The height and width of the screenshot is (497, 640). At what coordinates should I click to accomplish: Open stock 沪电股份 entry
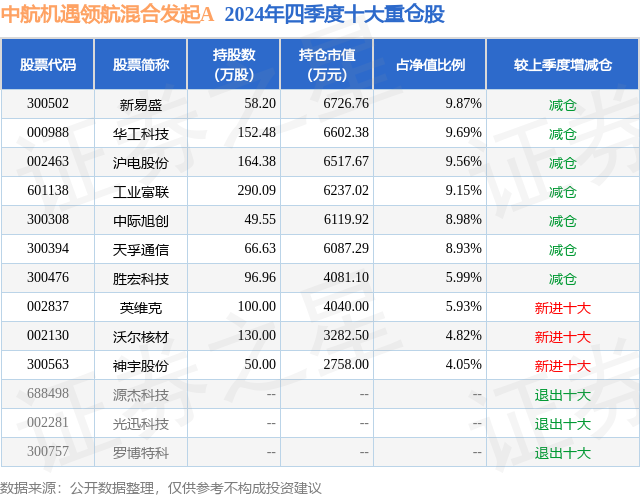pyautogui.click(x=141, y=163)
